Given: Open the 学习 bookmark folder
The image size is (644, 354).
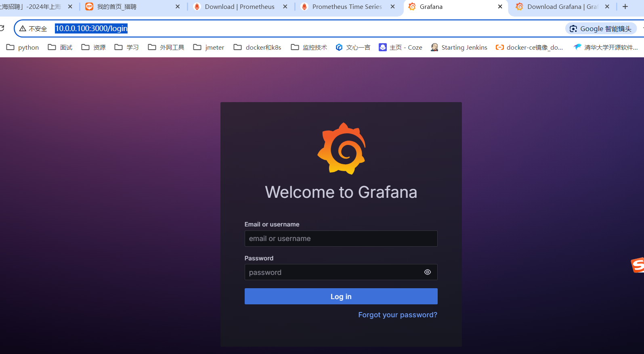Looking at the screenshot, I should click(x=126, y=47).
